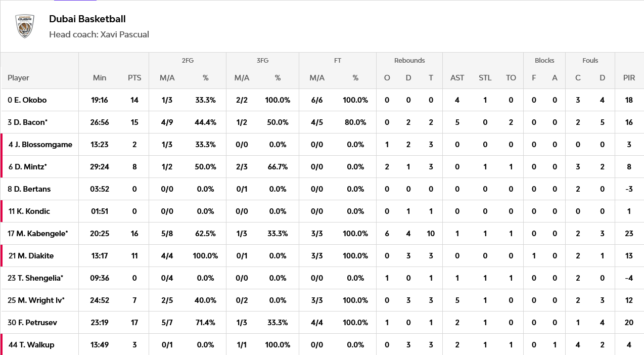Image resolution: width=644 pixels, height=355 pixels.
Task: Click the PTS column header
Action: click(x=134, y=78)
